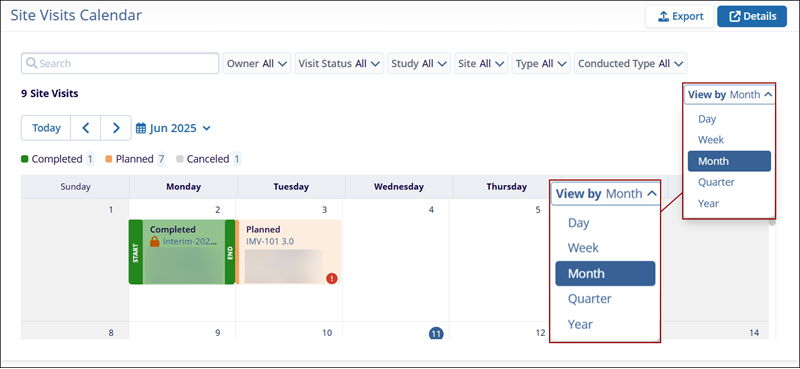This screenshot has height=369, width=800.
Task: Click into the Search input field
Action: tap(120, 63)
